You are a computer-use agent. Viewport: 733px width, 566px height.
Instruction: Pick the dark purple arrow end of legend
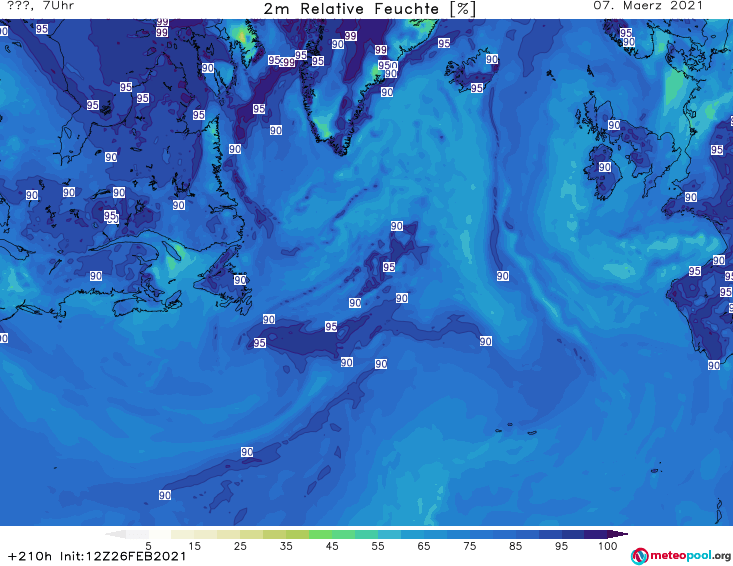pyautogui.click(x=618, y=534)
